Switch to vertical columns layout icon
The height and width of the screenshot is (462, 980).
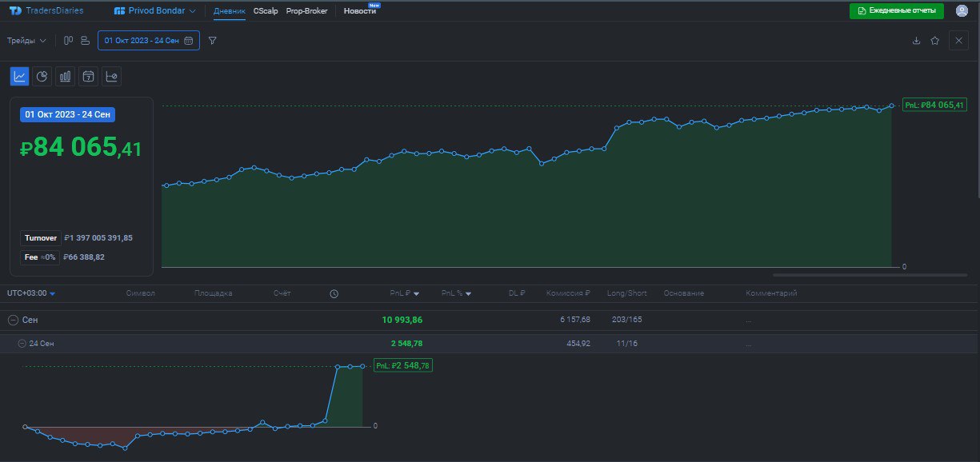[69, 40]
